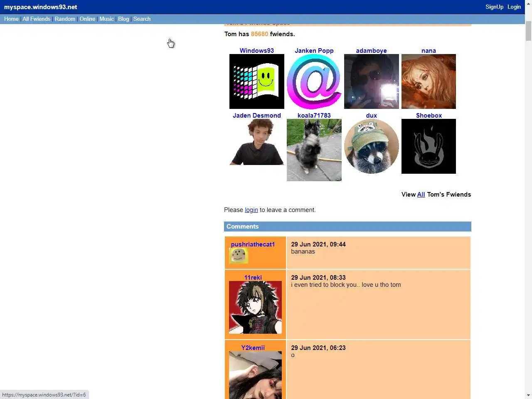
Task: Open Y2kemii's comment avatar photo
Action: [x=255, y=375]
